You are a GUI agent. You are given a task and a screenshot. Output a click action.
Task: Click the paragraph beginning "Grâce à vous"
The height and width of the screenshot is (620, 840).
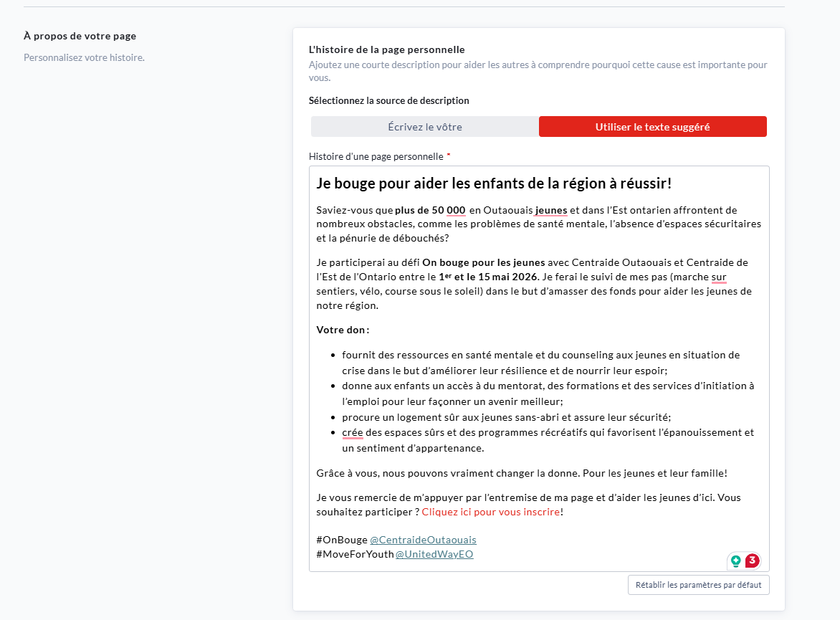click(521, 473)
